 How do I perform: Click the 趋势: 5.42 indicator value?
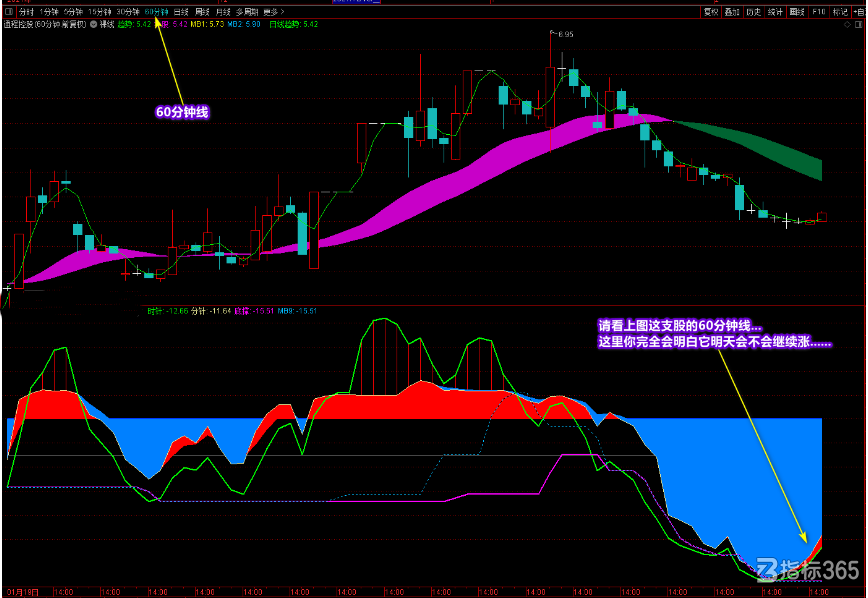135,24
